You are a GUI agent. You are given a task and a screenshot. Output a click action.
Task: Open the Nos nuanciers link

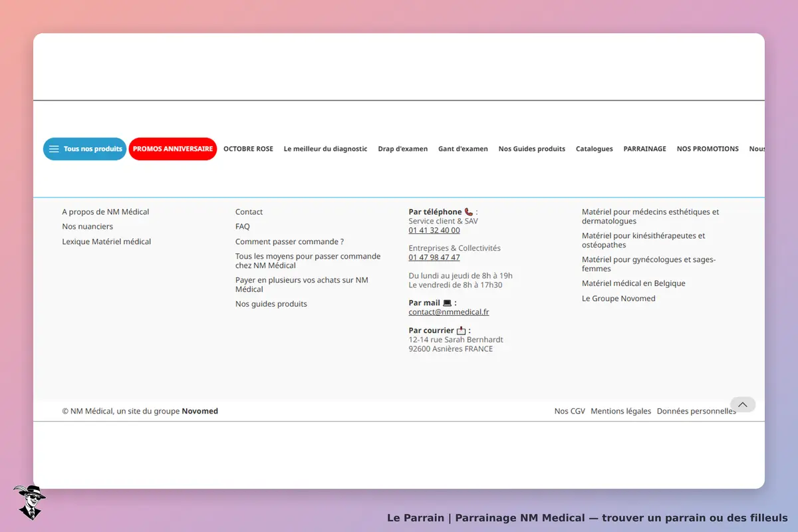tap(88, 227)
